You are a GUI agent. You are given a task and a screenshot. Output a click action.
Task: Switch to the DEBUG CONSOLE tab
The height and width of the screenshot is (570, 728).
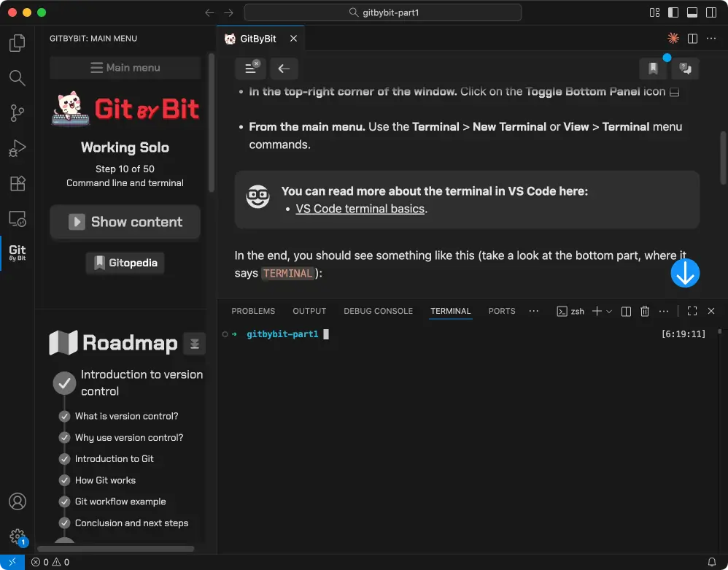pyautogui.click(x=378, y=311)
